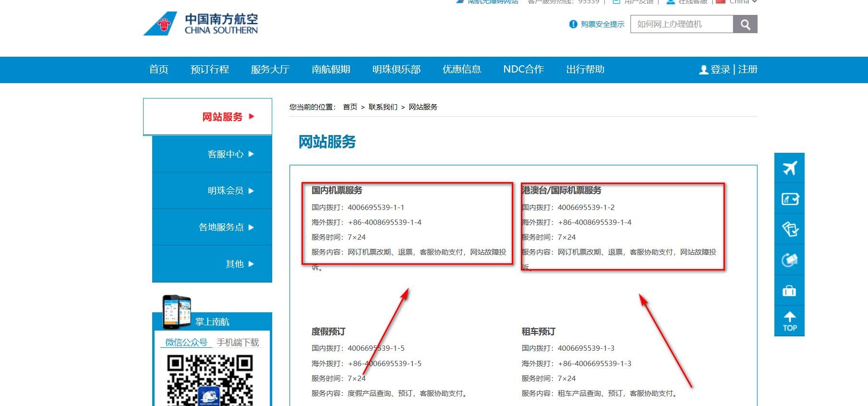868x406 pixels.
Task: Click 首页 in the breadcrumb trail
Action: pyautogui.click(x=350, y=107)
